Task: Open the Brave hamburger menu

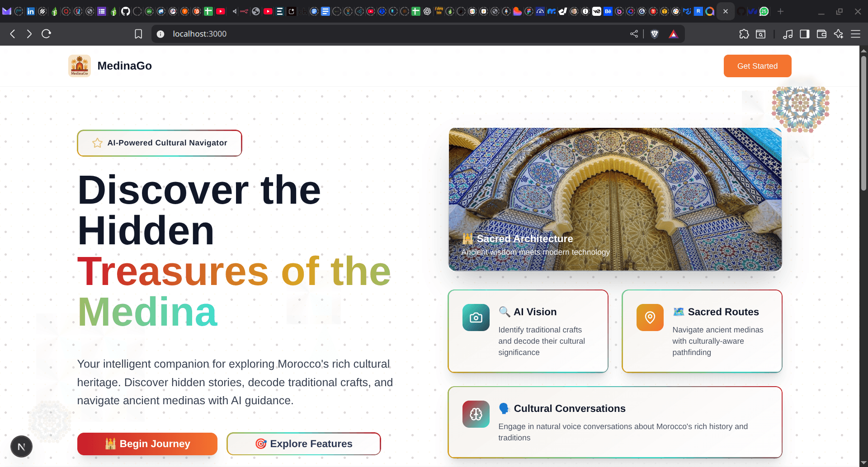Action: [855, 34]
